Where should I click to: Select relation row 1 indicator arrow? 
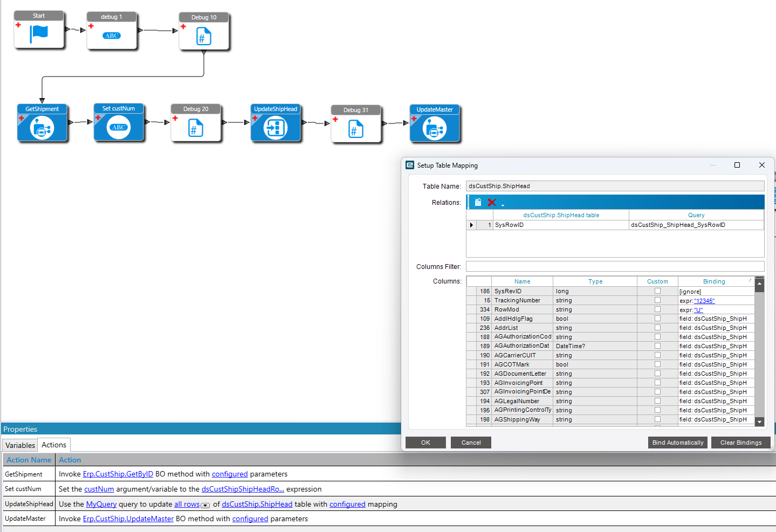[471, 225]
